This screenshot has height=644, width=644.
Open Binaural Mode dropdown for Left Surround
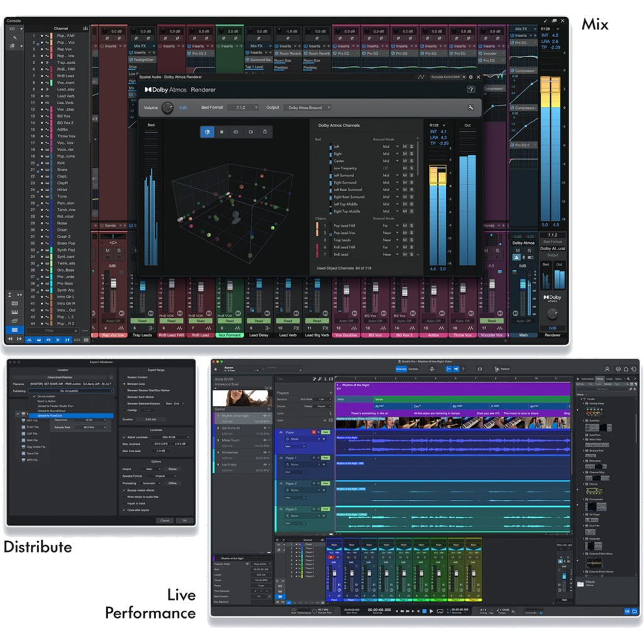(x=390, y=175)
